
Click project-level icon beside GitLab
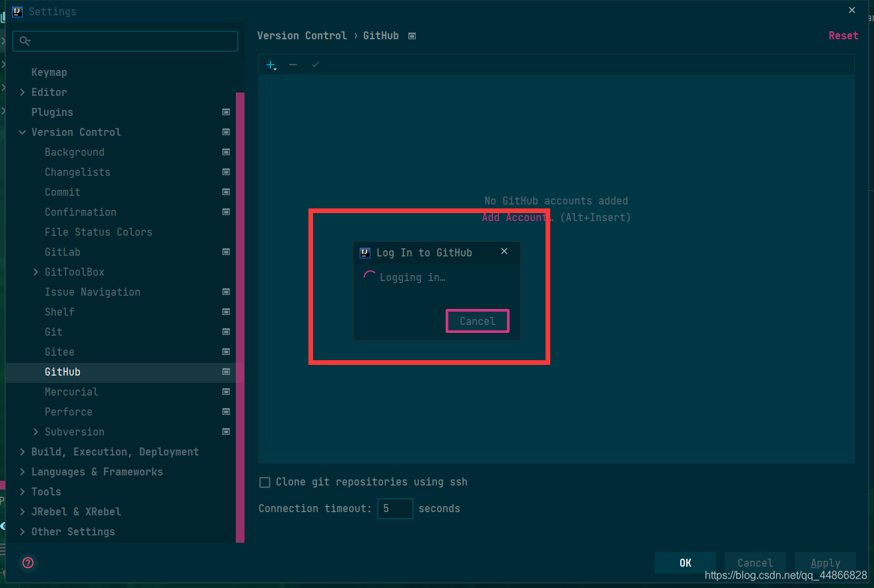pyautogui.click(x=226, y=252)
